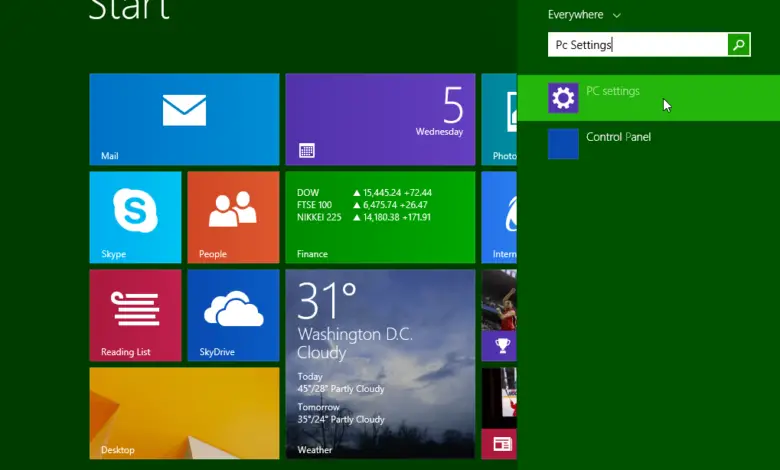Select the Control Panel search result

click(649, 144)
